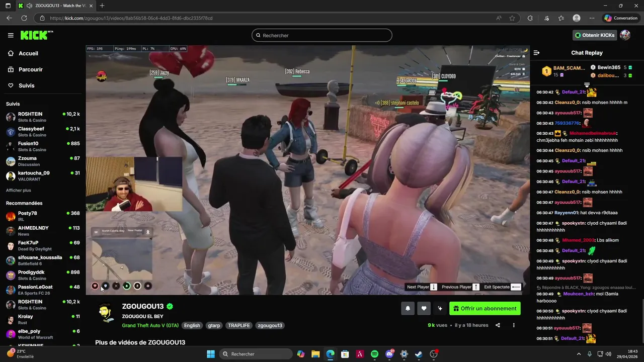644x362 pixels.
Task: Open recommended channel AHMEDLNDY
Action: [x=43, y=231]
